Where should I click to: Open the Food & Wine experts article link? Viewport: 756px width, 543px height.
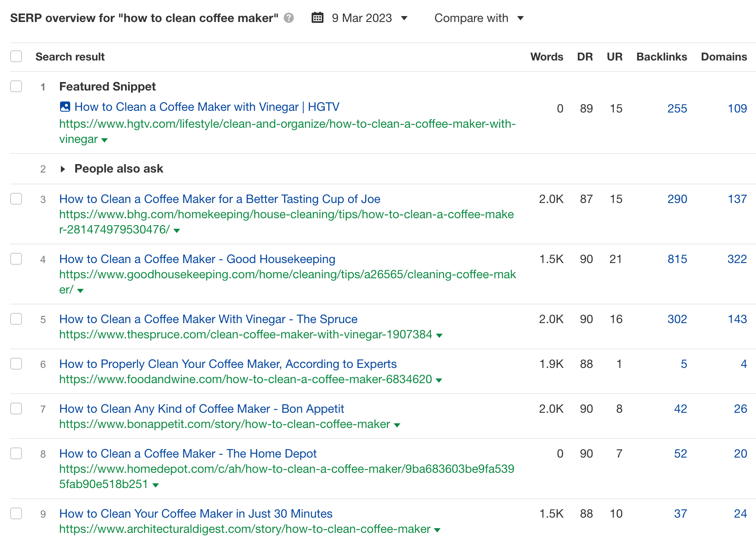[228, 364]
